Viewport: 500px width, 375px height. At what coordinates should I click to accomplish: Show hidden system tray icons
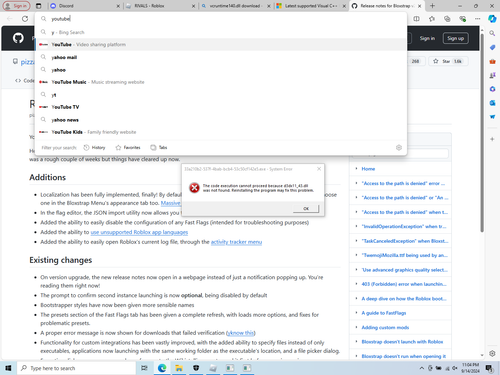click(x=422, y=368)
